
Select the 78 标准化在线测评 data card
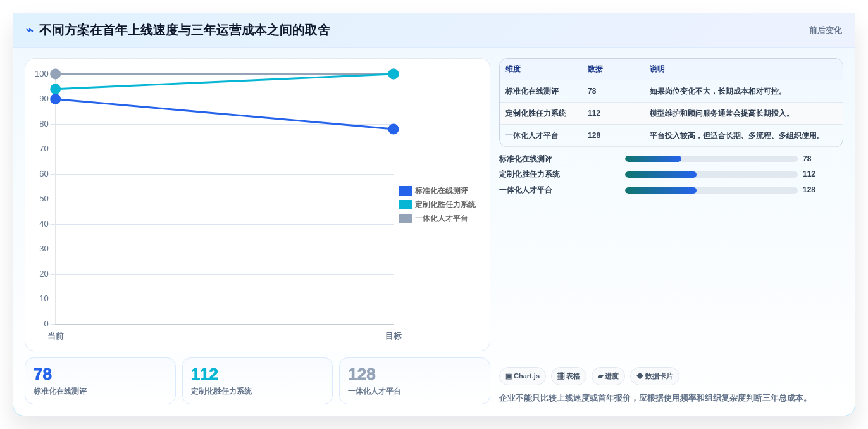(x=100, y=381)
